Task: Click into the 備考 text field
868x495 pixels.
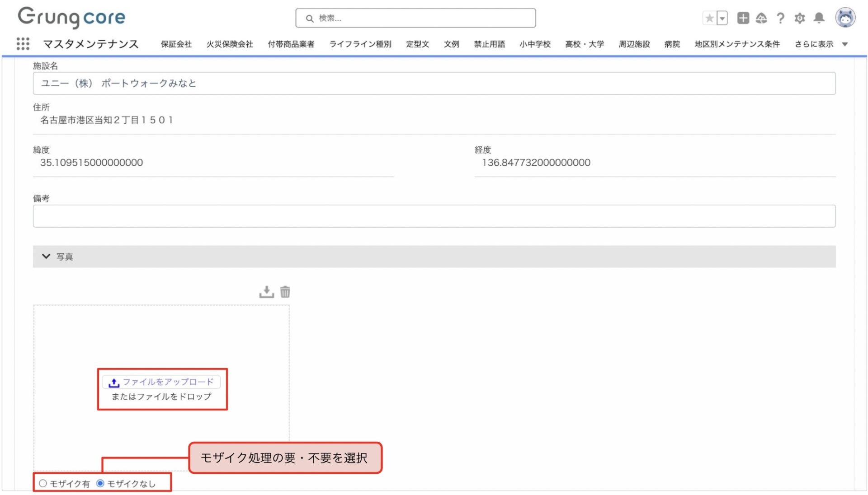Action: coord(434,216)
